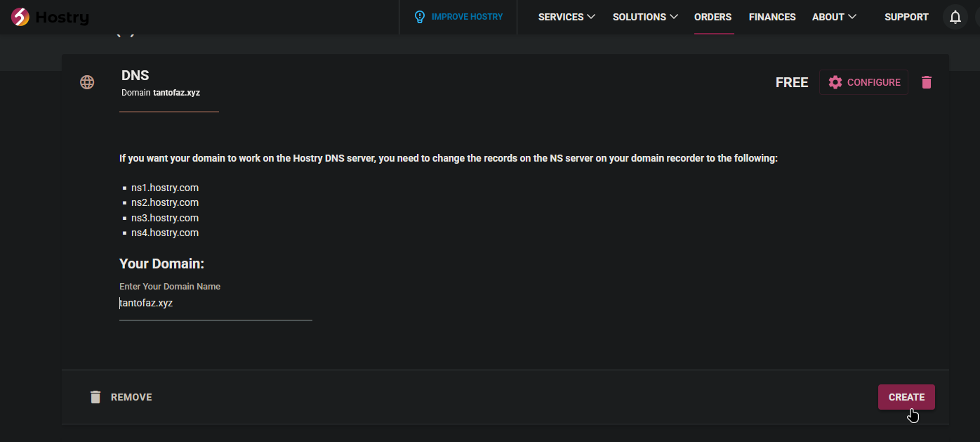Click the Improve Hostry lightbulb icon
This screenshot has width=980, height=442.
[420, 17]
